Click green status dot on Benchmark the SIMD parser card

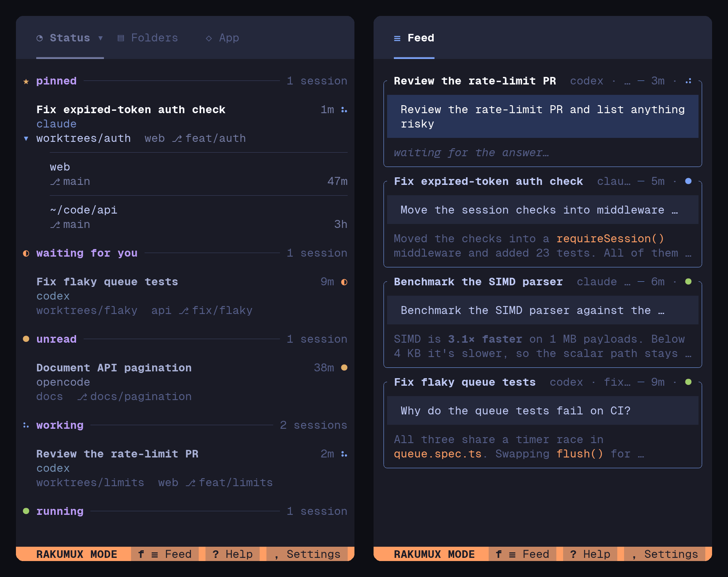tap(688, 282)
